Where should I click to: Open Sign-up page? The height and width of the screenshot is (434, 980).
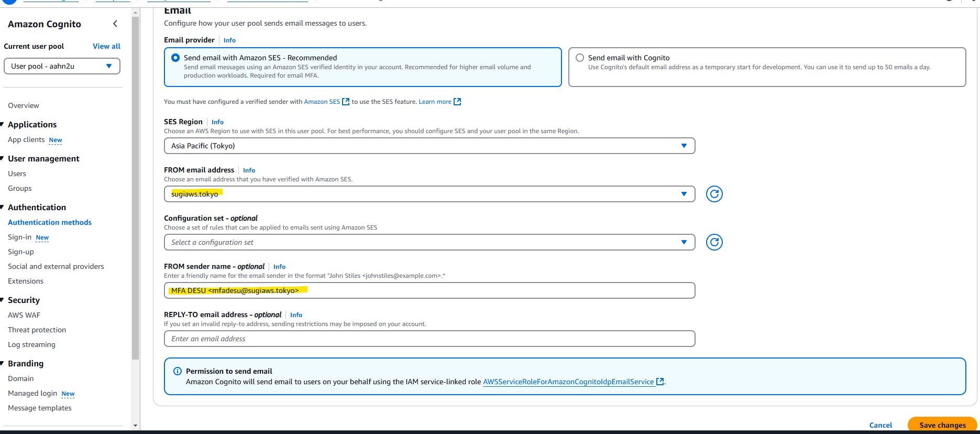[x=21, y=252]
